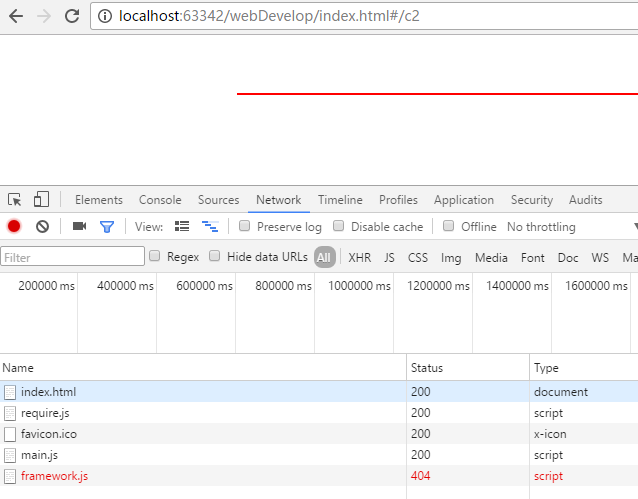The width and height of the screenshot is (638, 499).
Task: Click the 800000 ms timeline marker
Action: click(283, 286)
